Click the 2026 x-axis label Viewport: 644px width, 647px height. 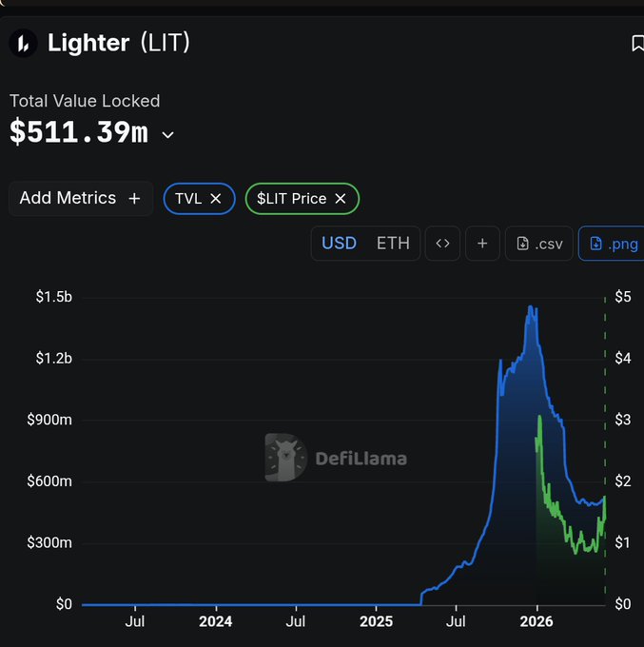537,621
